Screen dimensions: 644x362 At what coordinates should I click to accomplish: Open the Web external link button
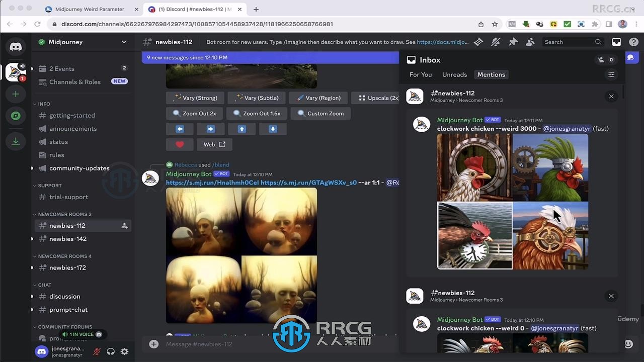[214, 144]
